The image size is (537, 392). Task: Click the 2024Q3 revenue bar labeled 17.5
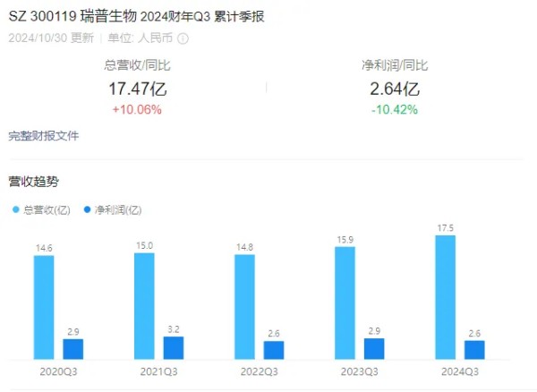tap(445, 297)
